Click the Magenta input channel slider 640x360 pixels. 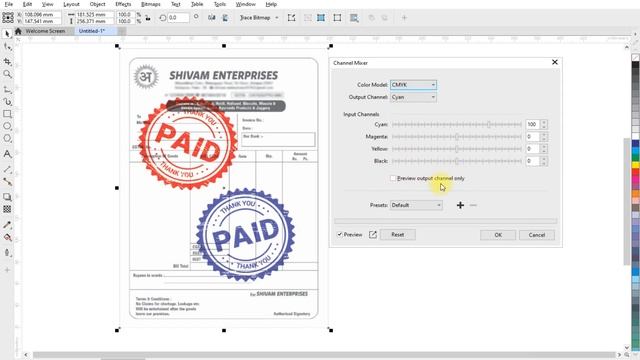click(x=457, y=137)
